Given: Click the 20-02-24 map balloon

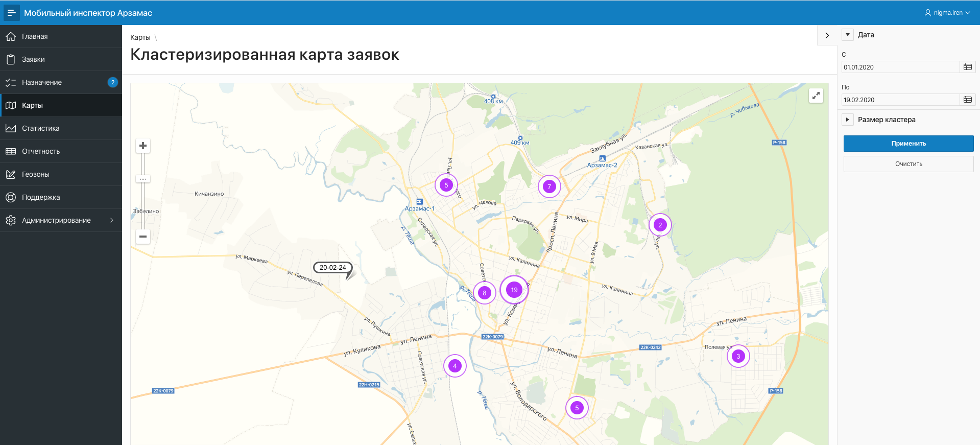Looking at the screenshot, I should click(333, 267).
